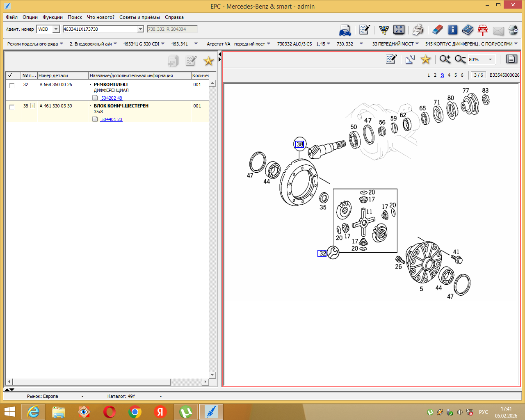
Task: Tick checkbox for part A 668 350 00 26
Action: pyautogui.click(x=12, y=86)
